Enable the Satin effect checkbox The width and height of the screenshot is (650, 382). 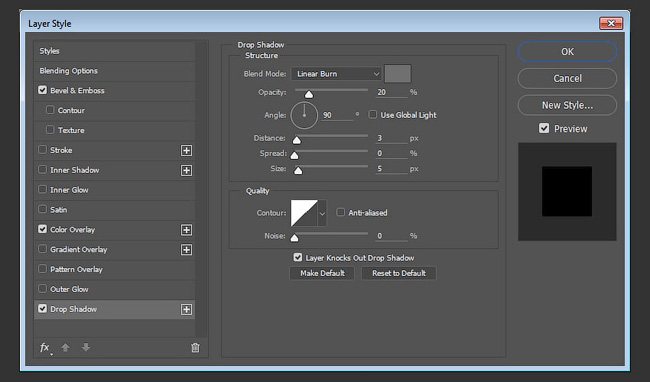click(x=42, y=209)
